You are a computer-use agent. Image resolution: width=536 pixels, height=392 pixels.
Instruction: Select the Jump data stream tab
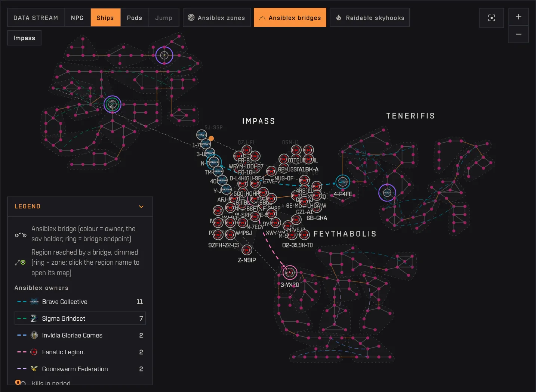pyautogui.click(x=164, y=18)
